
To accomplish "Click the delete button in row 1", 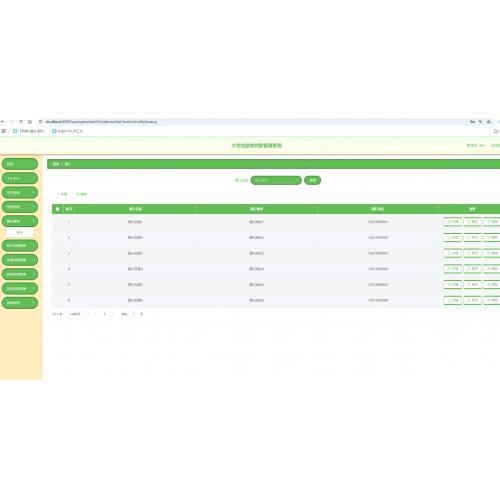I will click(492, 222).
